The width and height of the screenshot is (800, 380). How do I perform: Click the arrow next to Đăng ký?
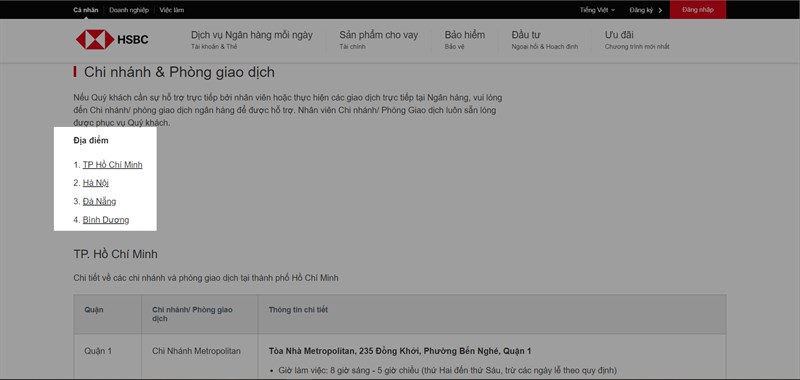pyautogui.click(x=660, y=10)
